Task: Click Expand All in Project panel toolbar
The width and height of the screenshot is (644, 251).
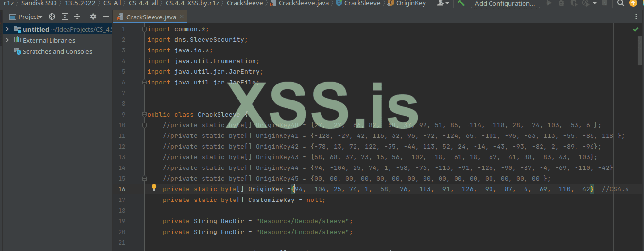Action: tap(65, 17)
